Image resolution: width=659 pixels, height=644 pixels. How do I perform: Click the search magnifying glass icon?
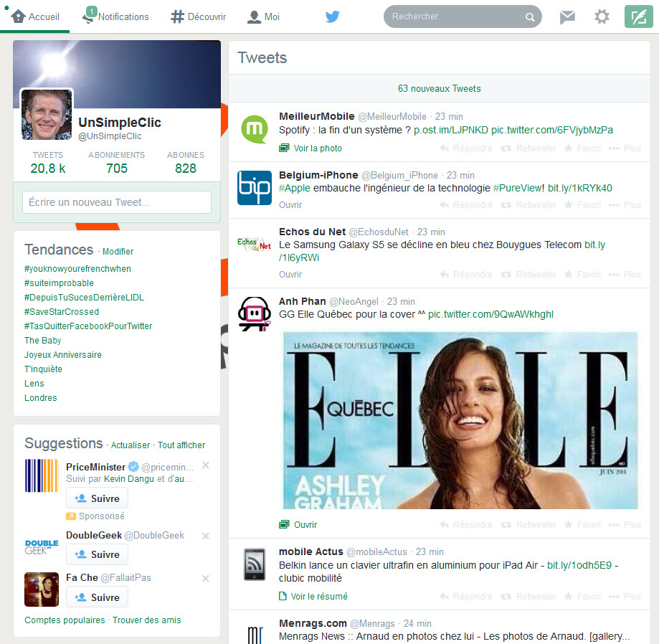(530, 16)
